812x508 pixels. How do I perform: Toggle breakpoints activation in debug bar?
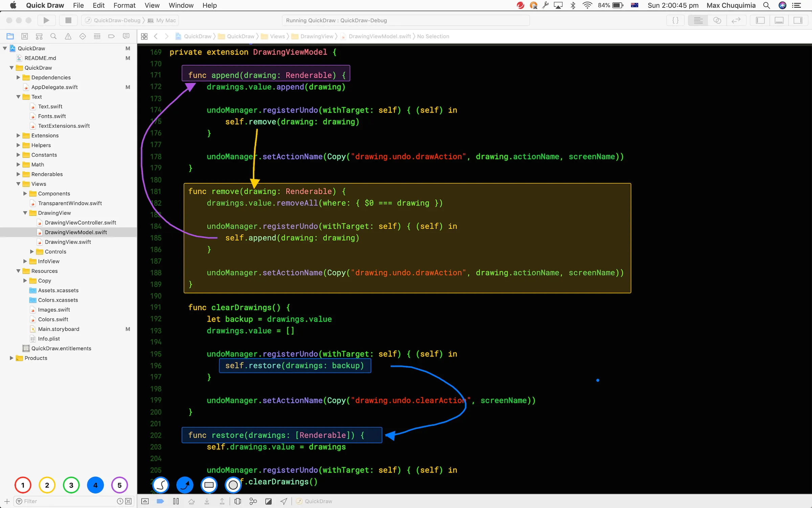coord(160,501)
